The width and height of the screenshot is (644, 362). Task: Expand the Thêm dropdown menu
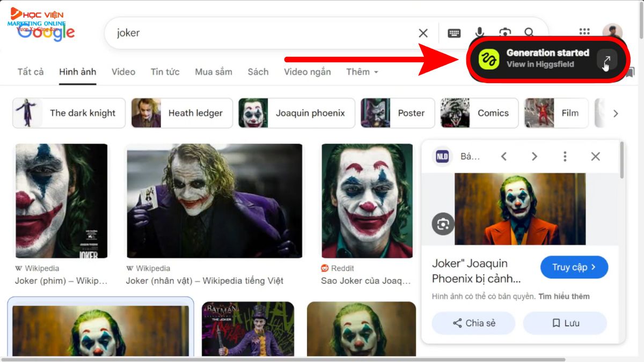362,72
